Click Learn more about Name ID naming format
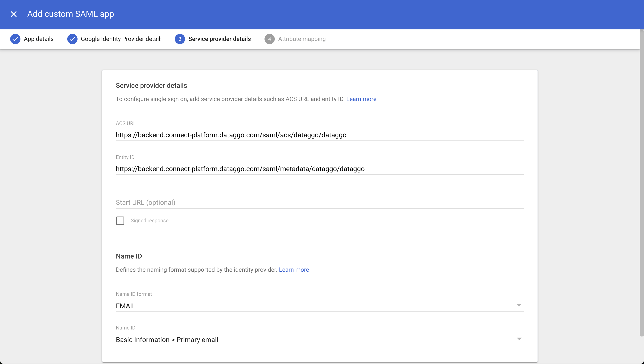This screenshot has width=644, height=364. click(294, 270)
